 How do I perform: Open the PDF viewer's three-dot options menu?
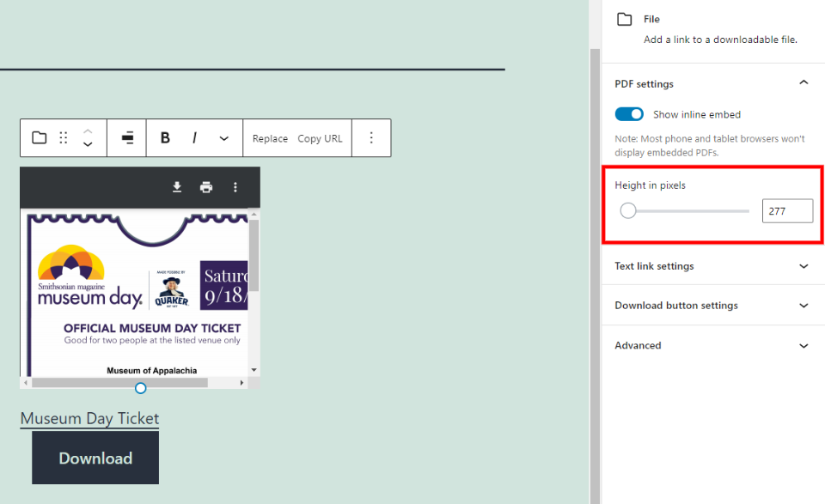point(235,185)
